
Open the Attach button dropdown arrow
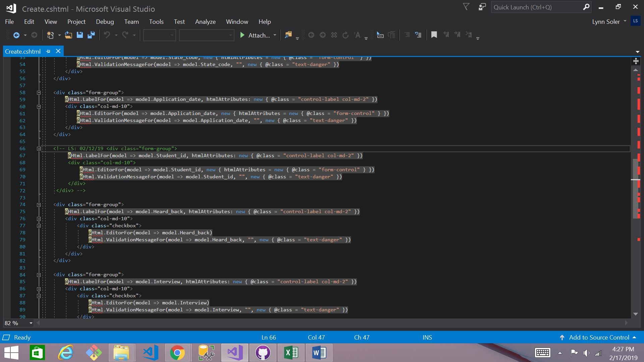tap(275, 35)
